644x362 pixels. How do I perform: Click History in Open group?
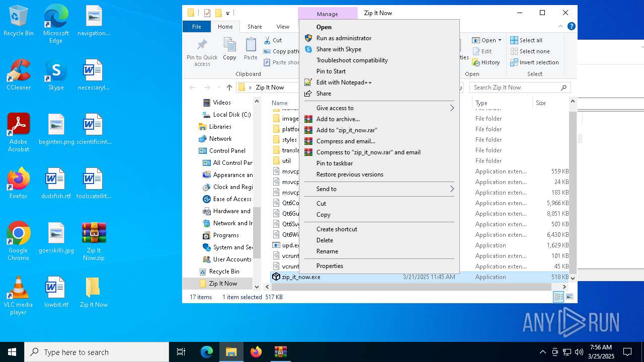pyautogui.click(x=486, y=62)
